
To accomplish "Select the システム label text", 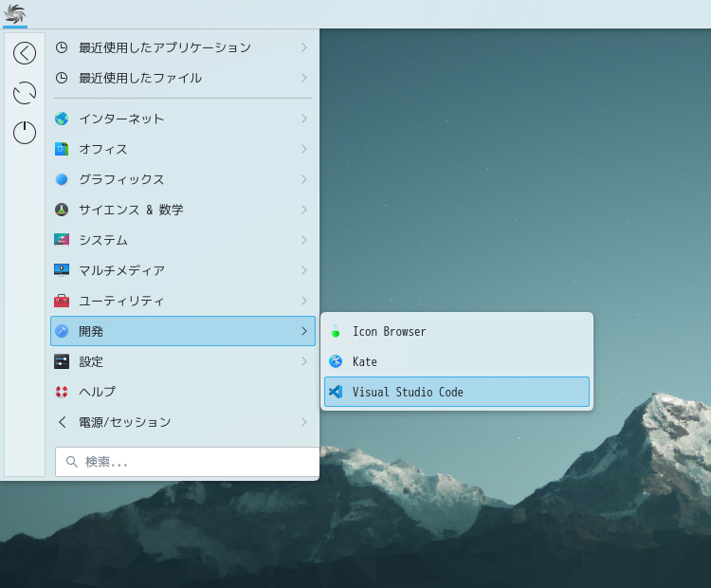I will (x=103, y=240).
